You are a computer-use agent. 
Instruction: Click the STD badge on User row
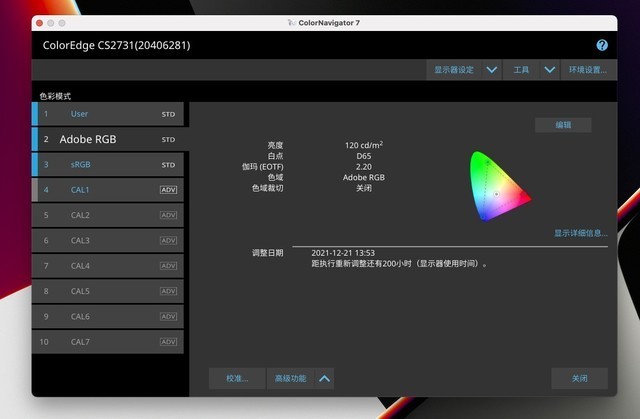tap(168, 114)
